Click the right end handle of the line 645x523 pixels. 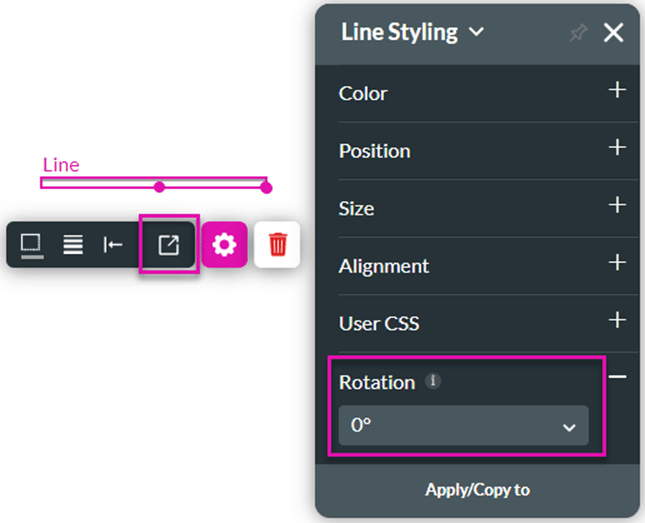(266, 186)
